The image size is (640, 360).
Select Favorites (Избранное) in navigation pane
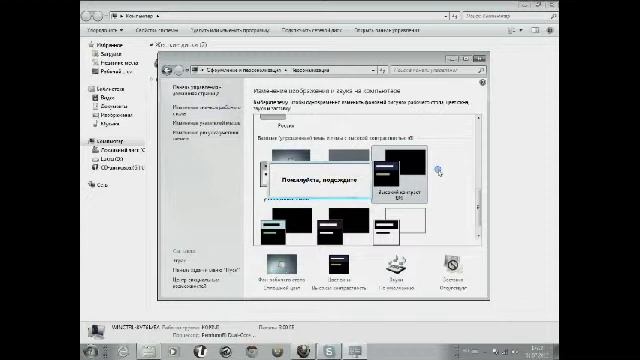tap(109, 45)
